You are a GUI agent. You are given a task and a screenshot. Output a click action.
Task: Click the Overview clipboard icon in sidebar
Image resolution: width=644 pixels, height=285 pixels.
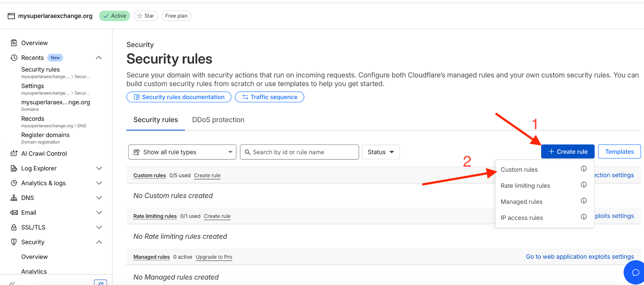[14, 43]
